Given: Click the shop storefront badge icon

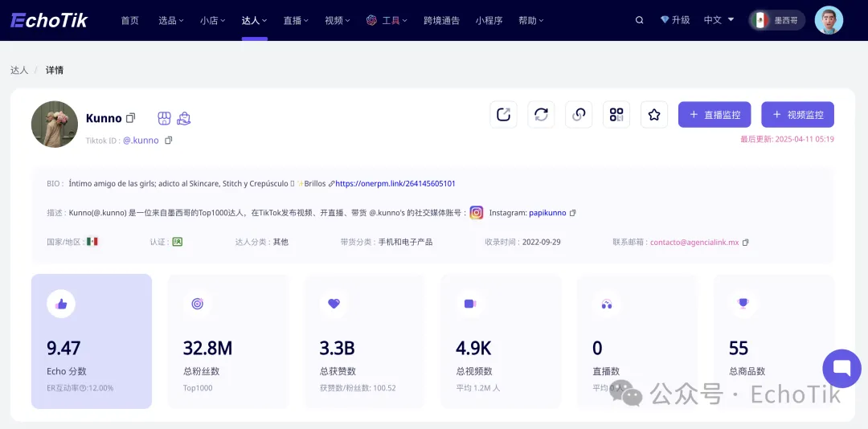Looking at the screenshot, I should 164,118.
